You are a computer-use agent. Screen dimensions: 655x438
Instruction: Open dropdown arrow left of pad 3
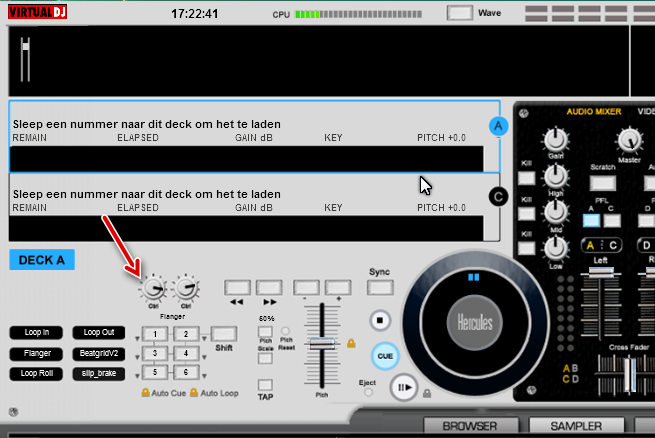pos(137,357)
